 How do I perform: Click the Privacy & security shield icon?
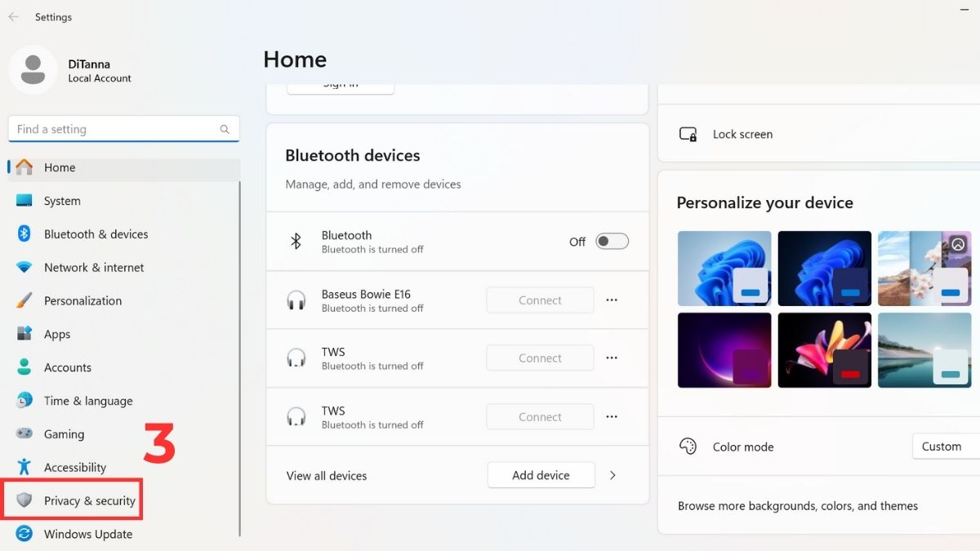pyautogui.click(x=24, y=500)
